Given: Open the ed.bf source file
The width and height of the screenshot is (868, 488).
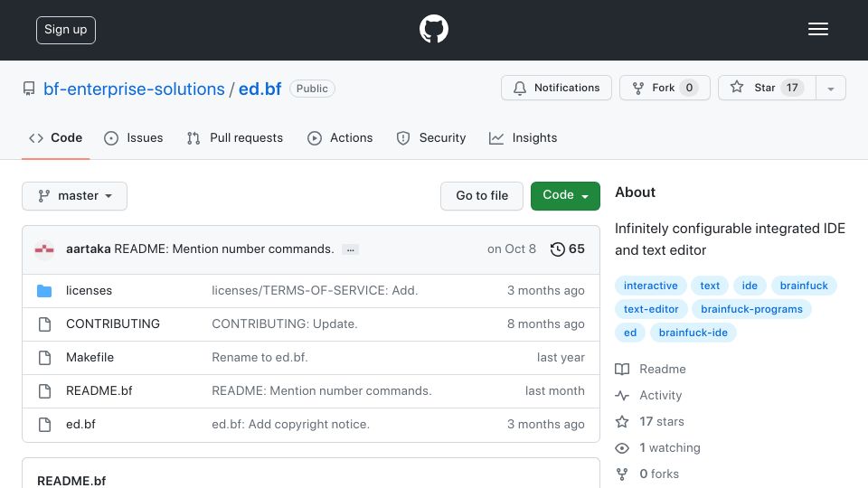Looking at the screenshot, I should pos(80,424).
